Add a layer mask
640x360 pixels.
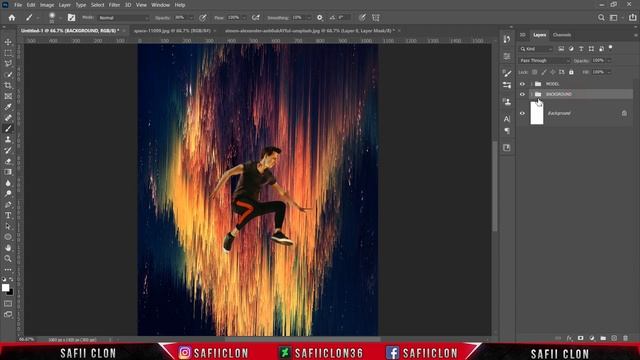point(580,338)
